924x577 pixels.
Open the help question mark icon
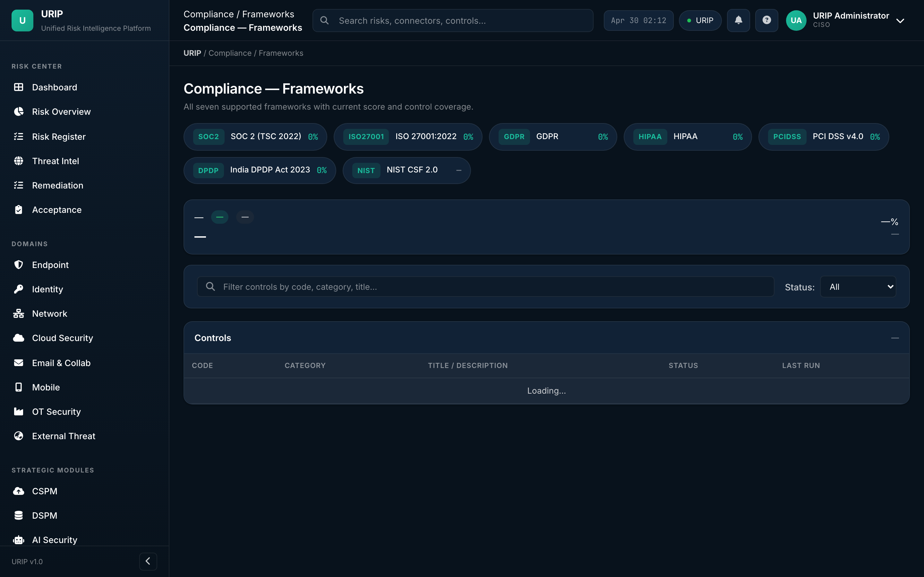tap(766, 21)
